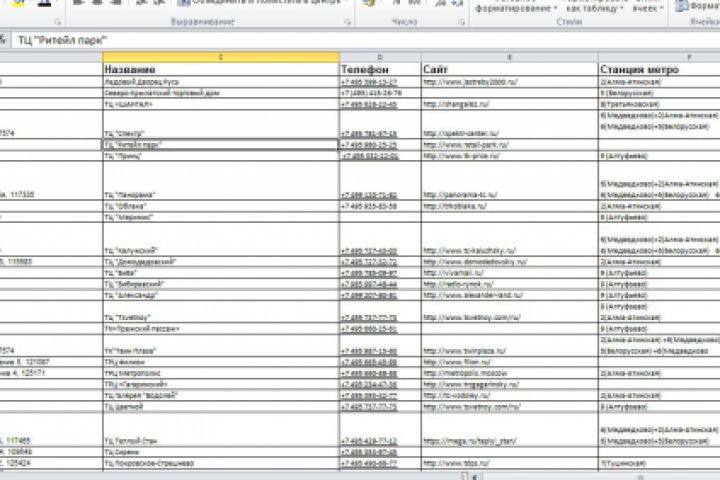Select the ТК«Пражский пассаж» cell
Screen dimensions: 720x480
click(x=221, y=329)
